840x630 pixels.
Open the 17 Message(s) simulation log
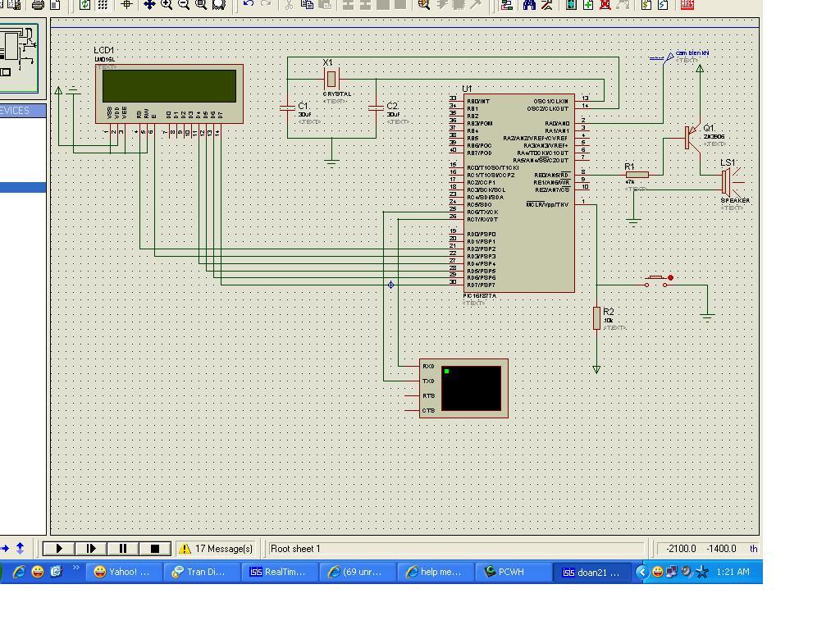coord(217,549)
